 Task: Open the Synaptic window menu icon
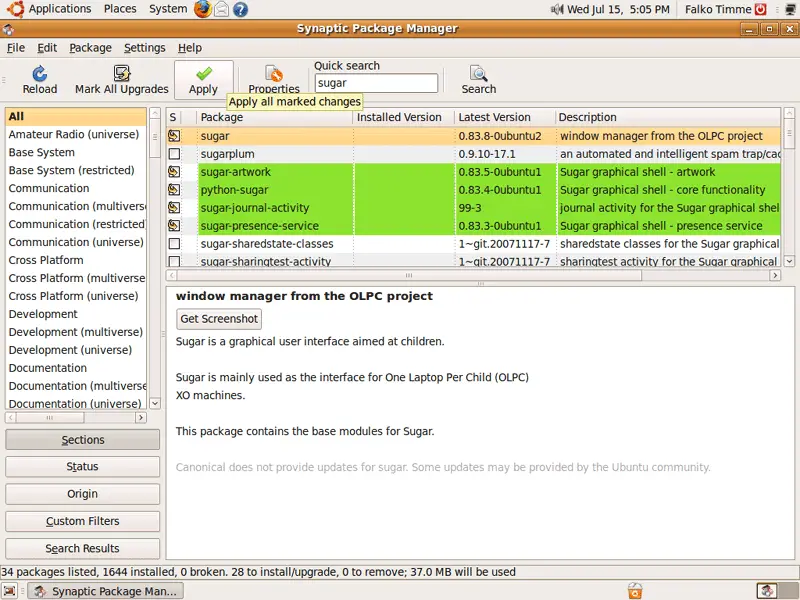click(8, 29)
